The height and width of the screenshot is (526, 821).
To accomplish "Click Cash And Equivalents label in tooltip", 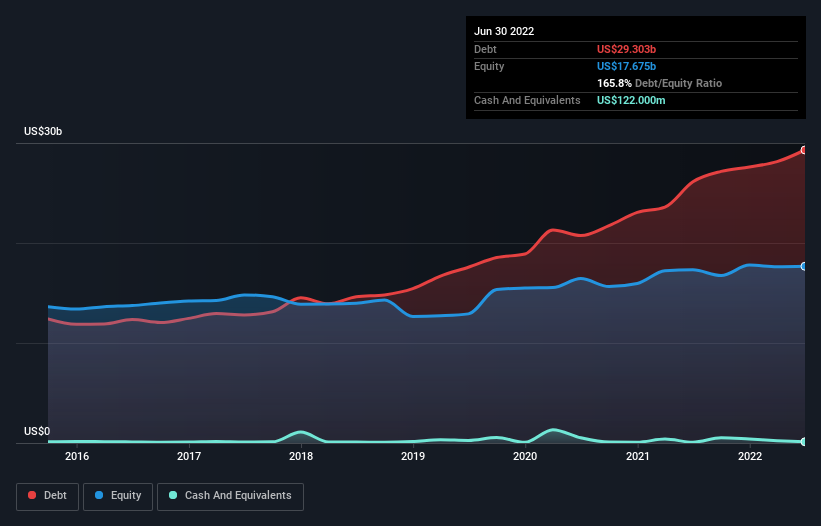I will point(527,100).
